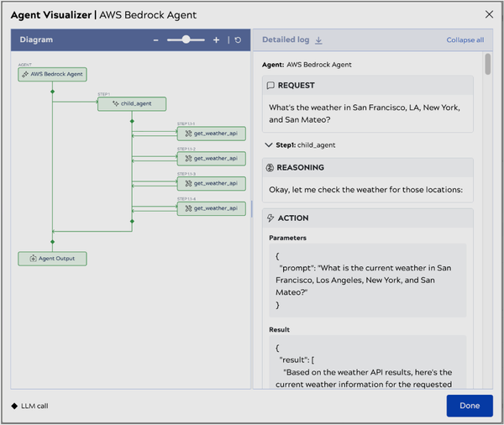Screen dimensions: 504x425
Task: Reset the diagram view
Action: coord(238,39)
